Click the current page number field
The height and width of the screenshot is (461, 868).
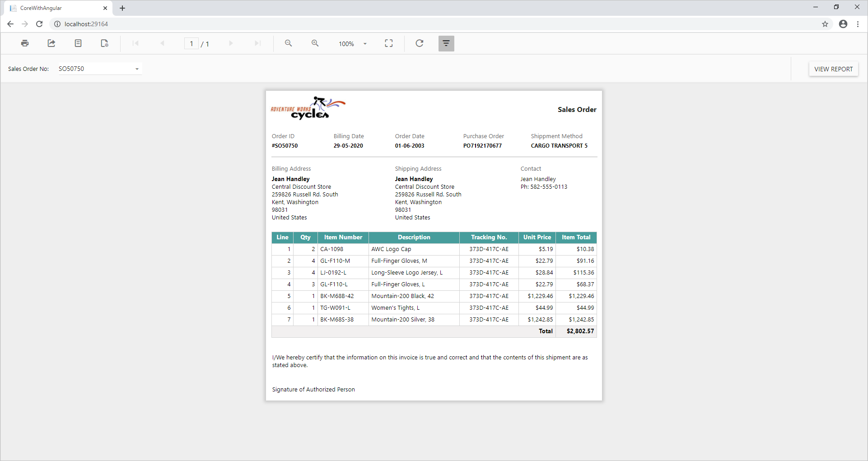(x=191, y=44)
